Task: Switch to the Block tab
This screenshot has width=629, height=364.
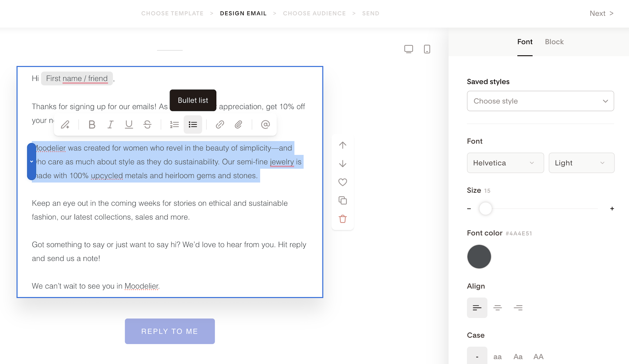Action: pyautogui.click(x=554, y=42)
